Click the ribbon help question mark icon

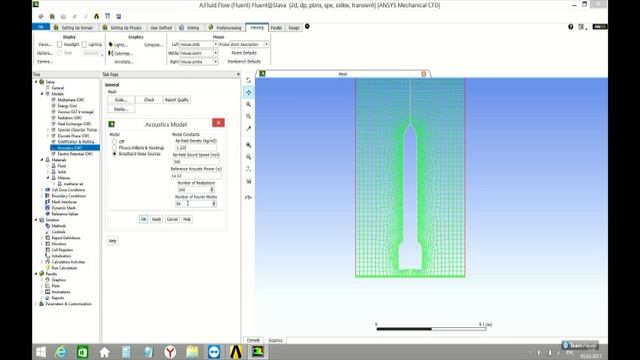pyautogui.click(x=571, y=27)
